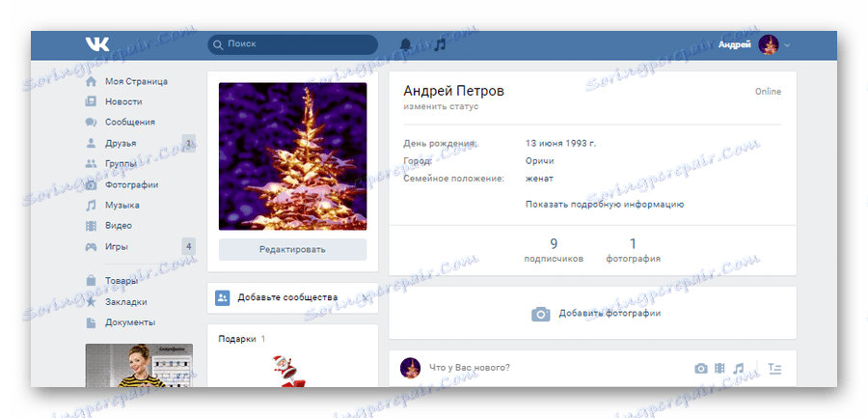The height and width of the screenshot is (418, 868).
Task: Click the large profile photo
Action: coord(292,156)
